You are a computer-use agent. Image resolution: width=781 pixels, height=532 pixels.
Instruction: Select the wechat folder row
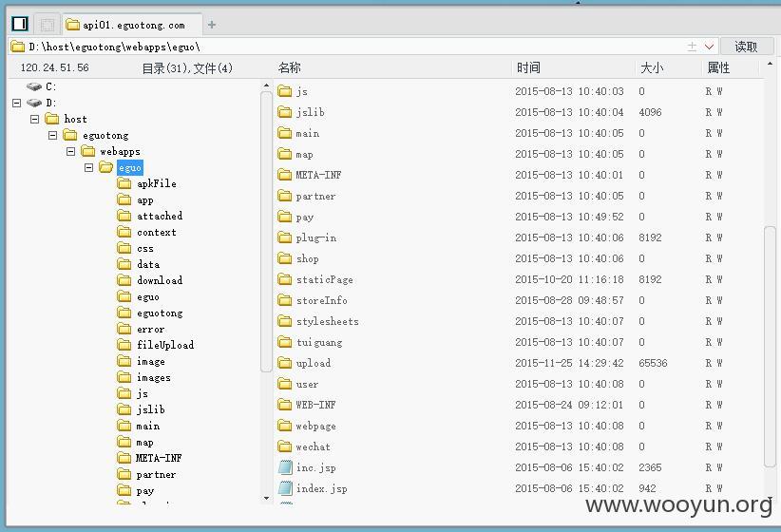tap(518, 446)
